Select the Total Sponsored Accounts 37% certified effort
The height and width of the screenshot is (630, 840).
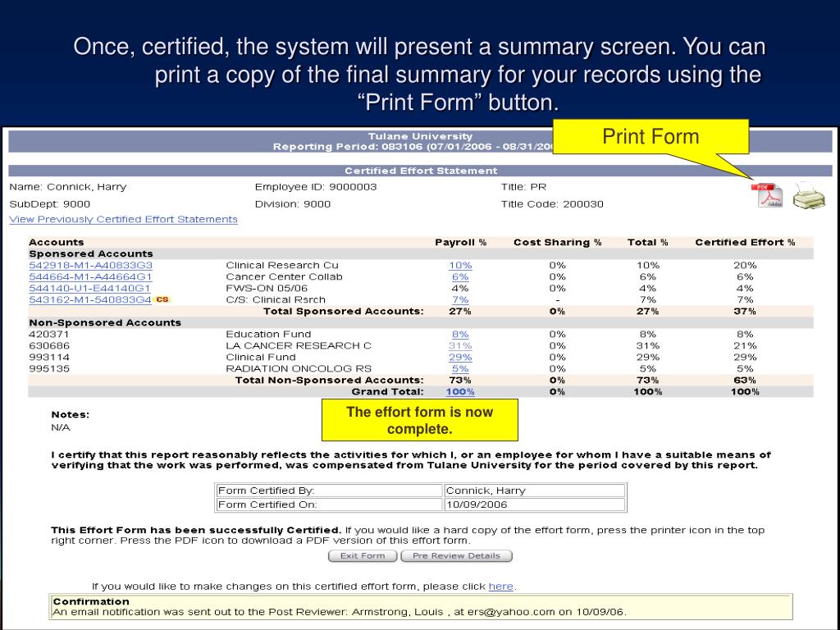[x=745, y=311]
